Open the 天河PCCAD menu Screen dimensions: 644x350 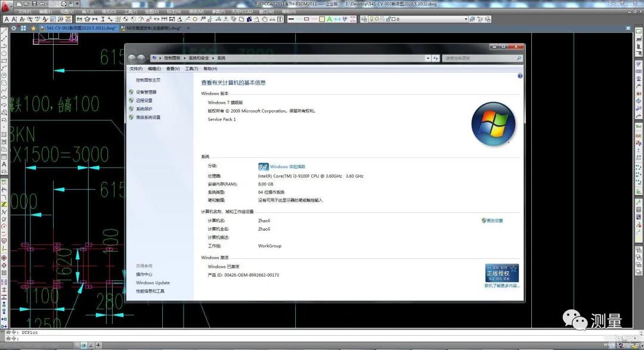point(242,11)
